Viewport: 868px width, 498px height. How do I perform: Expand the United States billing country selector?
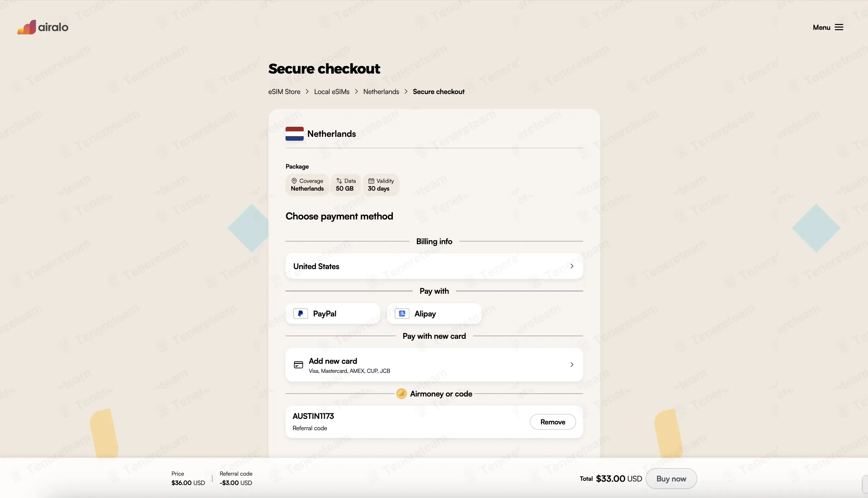click(434, 266)
